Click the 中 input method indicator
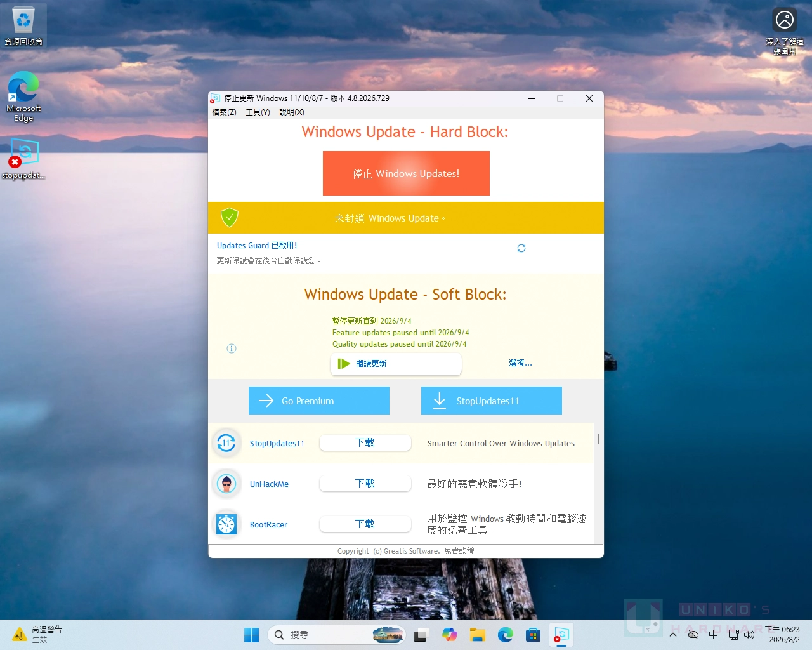 714,635
